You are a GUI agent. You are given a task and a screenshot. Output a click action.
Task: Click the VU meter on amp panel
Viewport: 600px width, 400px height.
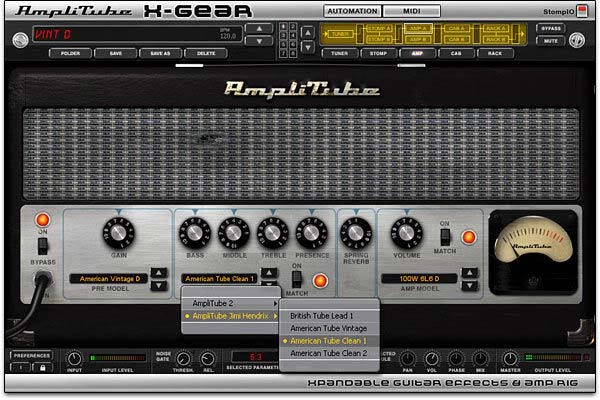[534, 253]
